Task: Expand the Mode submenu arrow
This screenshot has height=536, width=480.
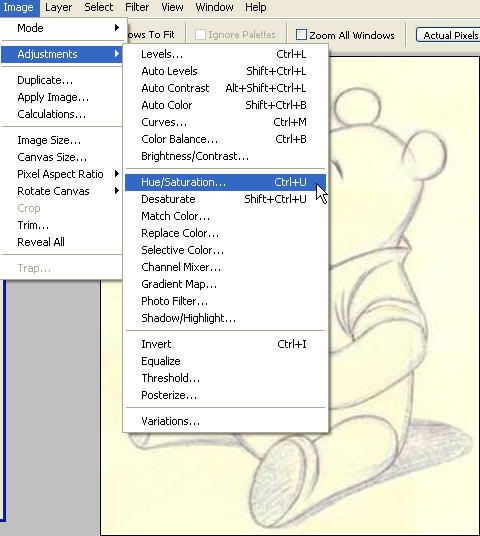Action: click(x=117, y=28)
